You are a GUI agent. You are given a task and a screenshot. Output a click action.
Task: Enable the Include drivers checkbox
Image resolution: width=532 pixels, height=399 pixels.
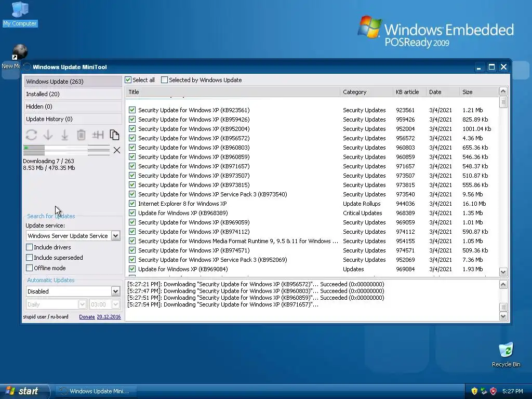30,247
